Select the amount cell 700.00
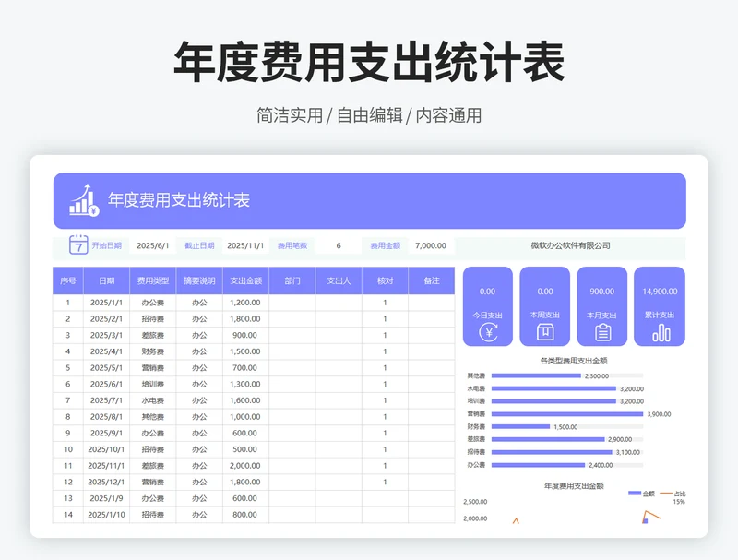The image size is (738, 560). click(245, 368)
